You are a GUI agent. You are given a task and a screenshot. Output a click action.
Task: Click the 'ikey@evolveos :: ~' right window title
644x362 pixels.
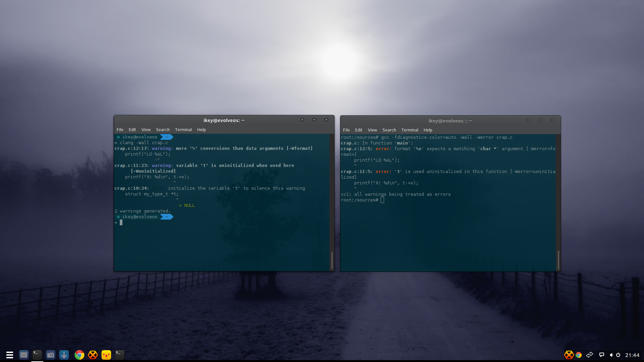pyautogui.click(x=450, y=121)
